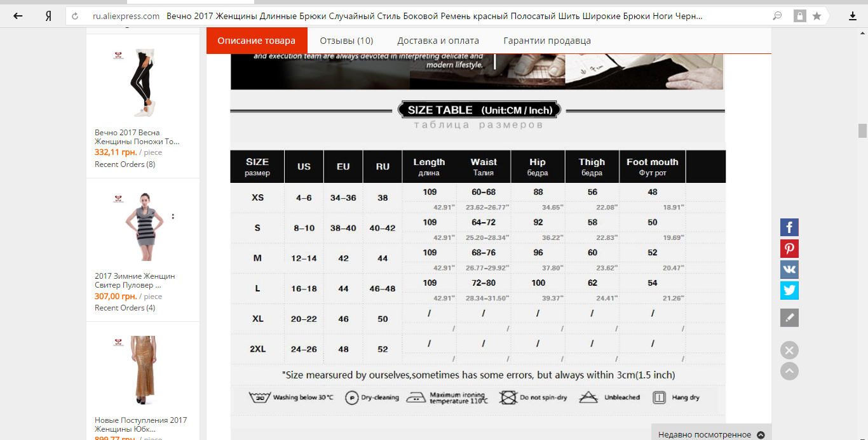Open link Вечно 2017 Весна Женщины Поножи
868x440 pixels.
click(137, 137)
